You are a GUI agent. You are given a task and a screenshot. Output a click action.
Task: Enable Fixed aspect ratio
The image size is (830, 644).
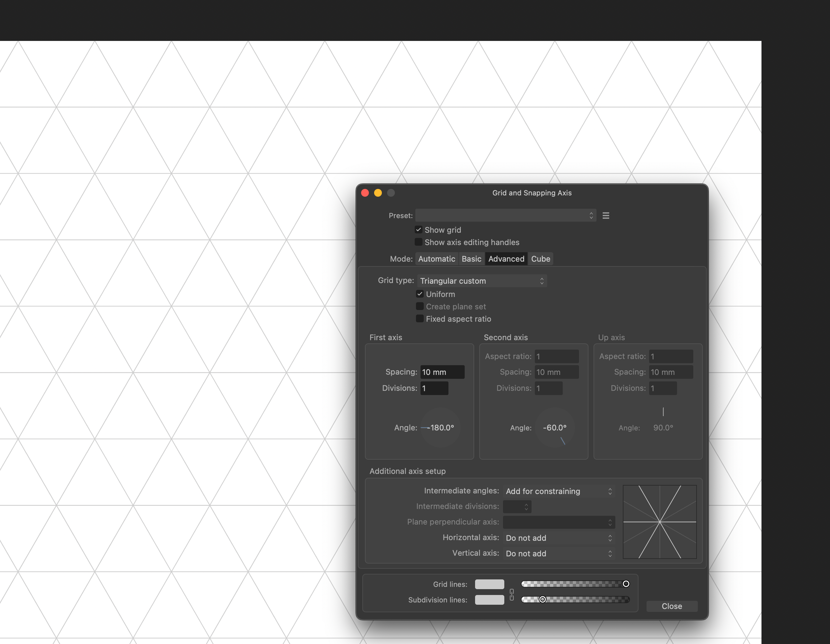420,319
